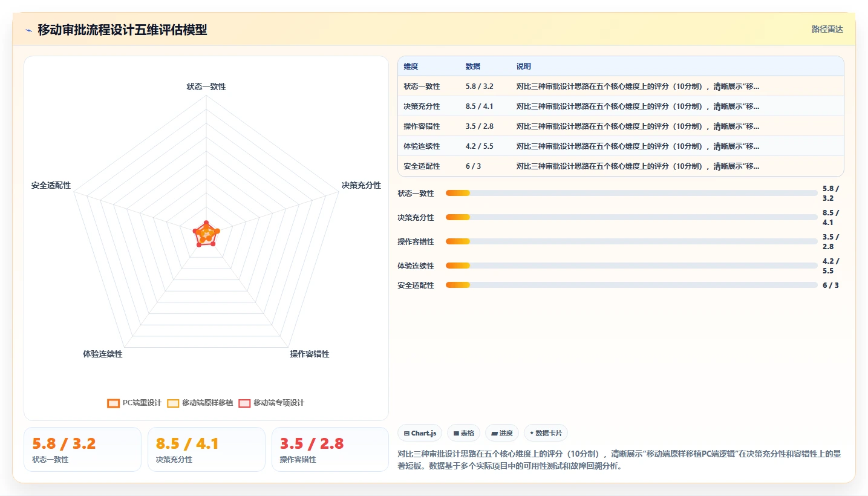Viewport: 868px width, 496px height.
Task: Click the 体验连续性 progress bar
Action: coord(631,266)
